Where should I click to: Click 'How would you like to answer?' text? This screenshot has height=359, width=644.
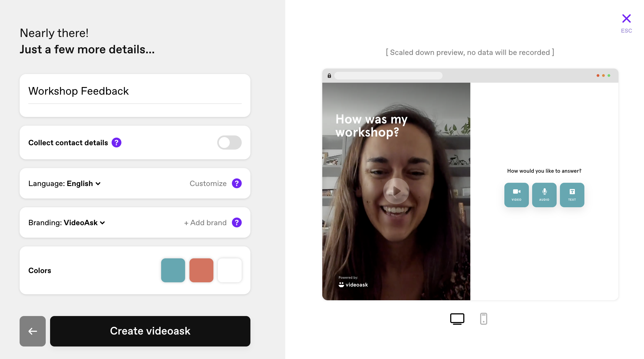coord(544,171)
